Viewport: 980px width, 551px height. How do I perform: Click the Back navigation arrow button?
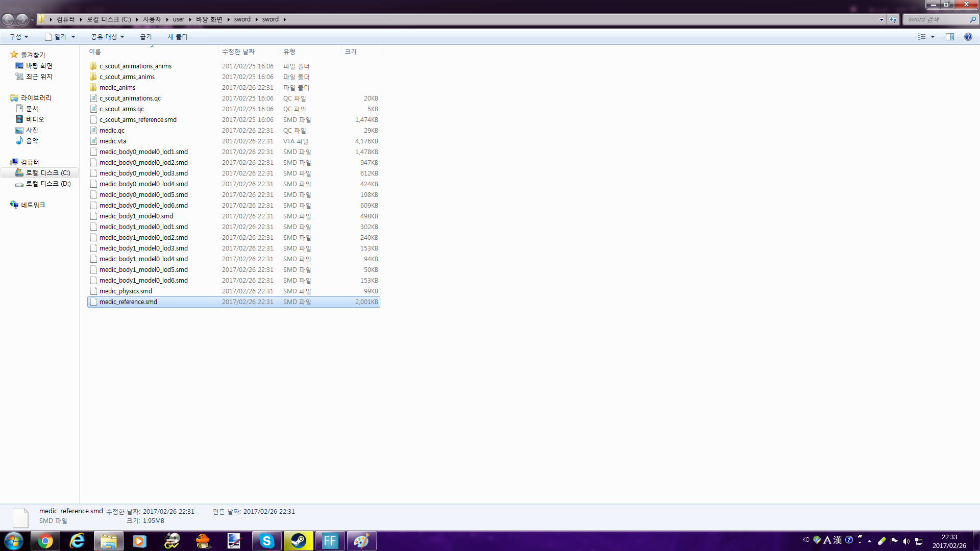pos(8,19)
